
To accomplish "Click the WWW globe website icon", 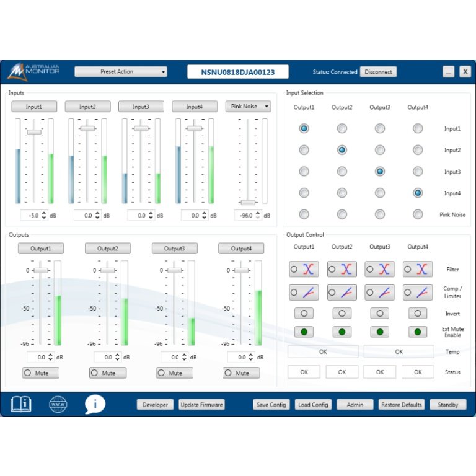I will click(x=58, y=404).
